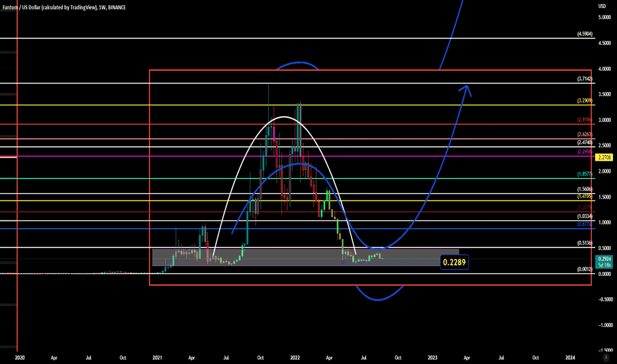Click the (0.0012) level label

[x=585, y=269]
